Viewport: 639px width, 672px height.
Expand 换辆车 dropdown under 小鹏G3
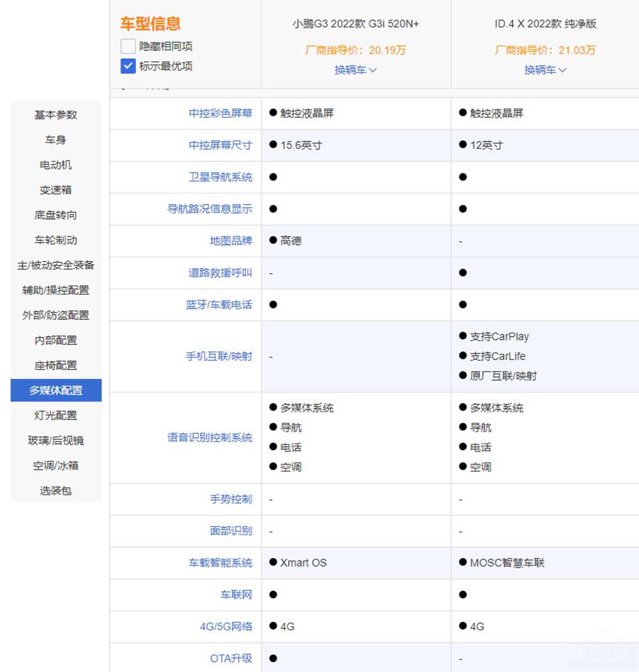pyautogui.click(x=355, y=70)
